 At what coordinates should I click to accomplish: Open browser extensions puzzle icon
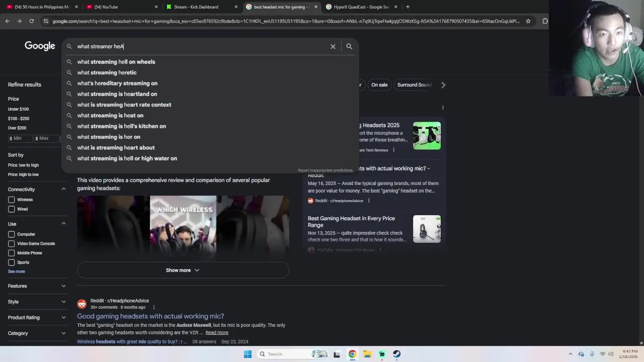coord(545,21)
